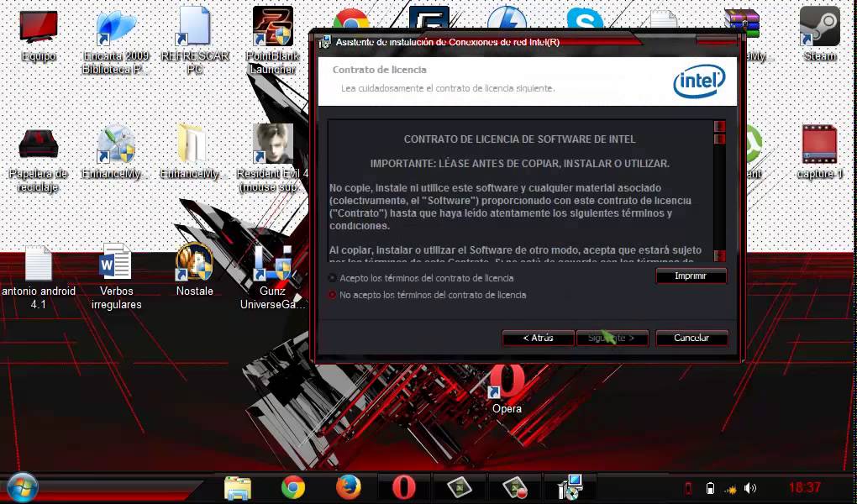Select the capture-1 video file icon
The width and height of the screenshot is (857, 504).
(x=819, y=153)
